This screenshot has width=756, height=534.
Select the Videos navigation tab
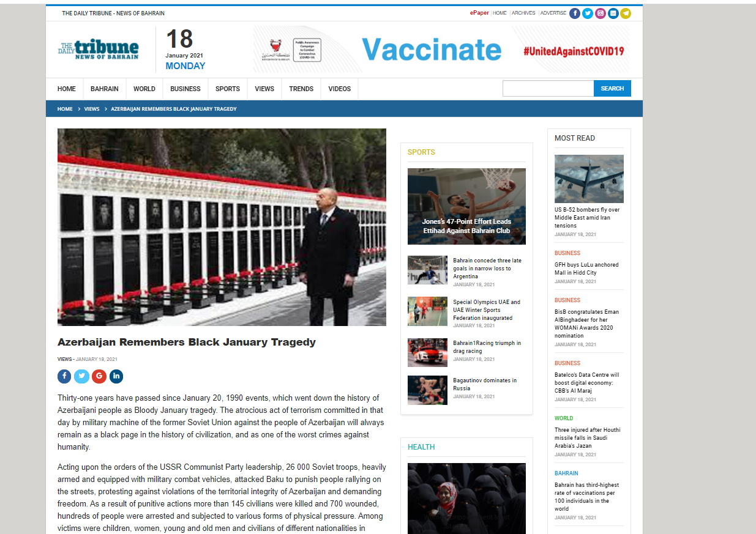coord(340,89)
